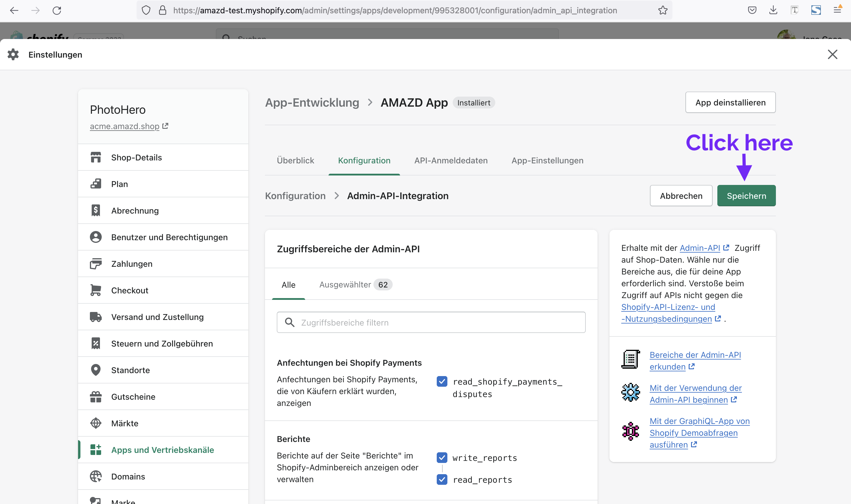Click the blue gear Admin-API beginnen icon
Image resolution: width=851 pixels, height=504 pixels.
tap(630, 392)
